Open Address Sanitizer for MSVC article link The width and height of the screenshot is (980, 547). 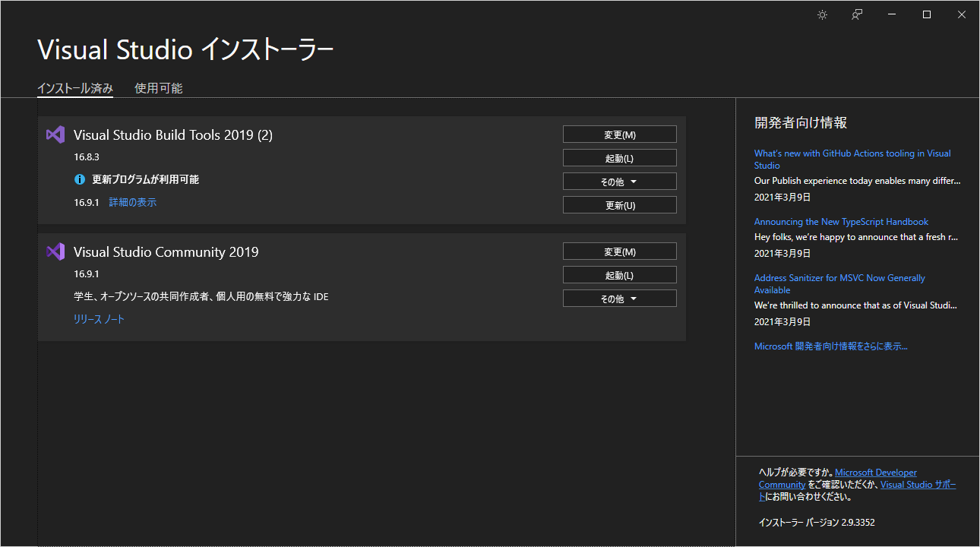(839, 284)
